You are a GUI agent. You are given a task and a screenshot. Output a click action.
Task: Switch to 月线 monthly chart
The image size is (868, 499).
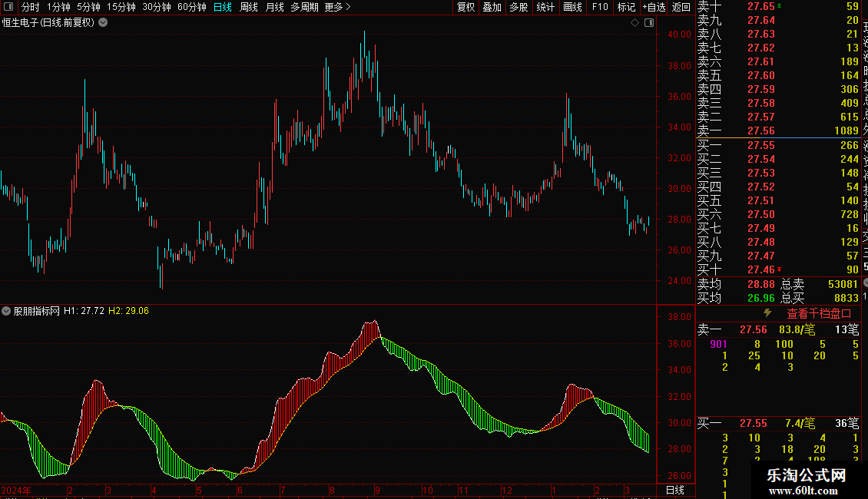coord(274,7)
